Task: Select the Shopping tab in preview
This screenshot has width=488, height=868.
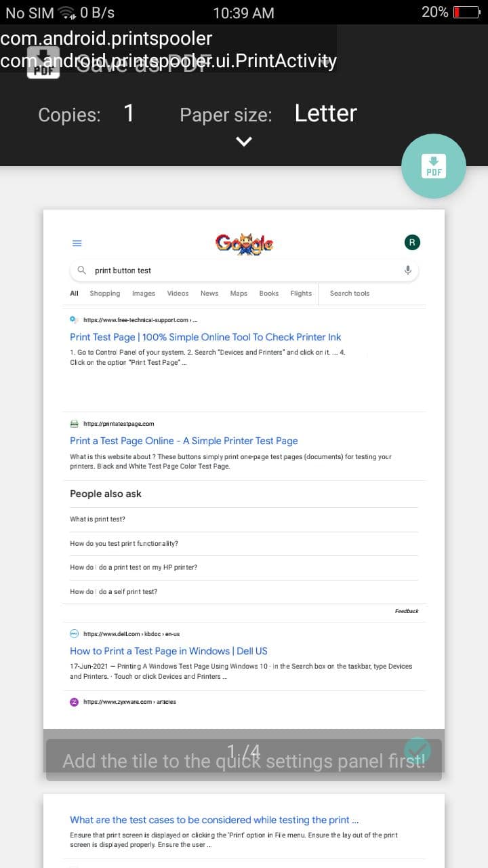Action: click(105, 294)
